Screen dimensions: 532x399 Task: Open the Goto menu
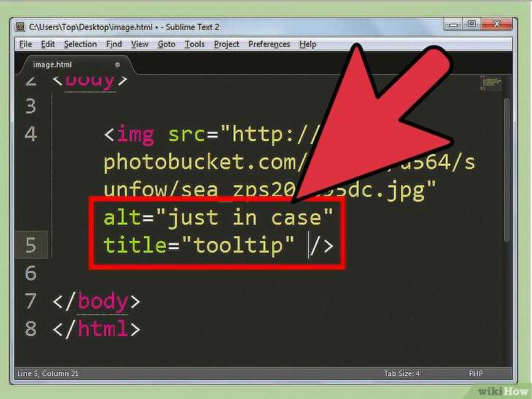tap(167, 44)
